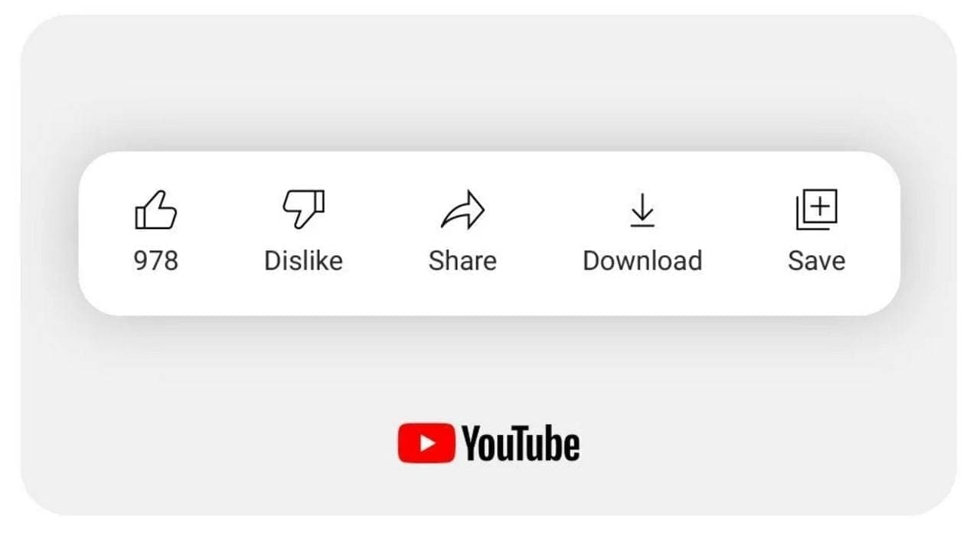Click the line under the download arrow
Viewport: 980px width, 536px height.
coord(642,226)
